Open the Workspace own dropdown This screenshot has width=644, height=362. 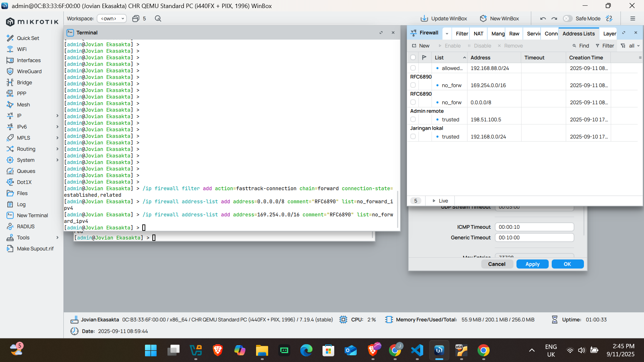click(x=112, y=18)
